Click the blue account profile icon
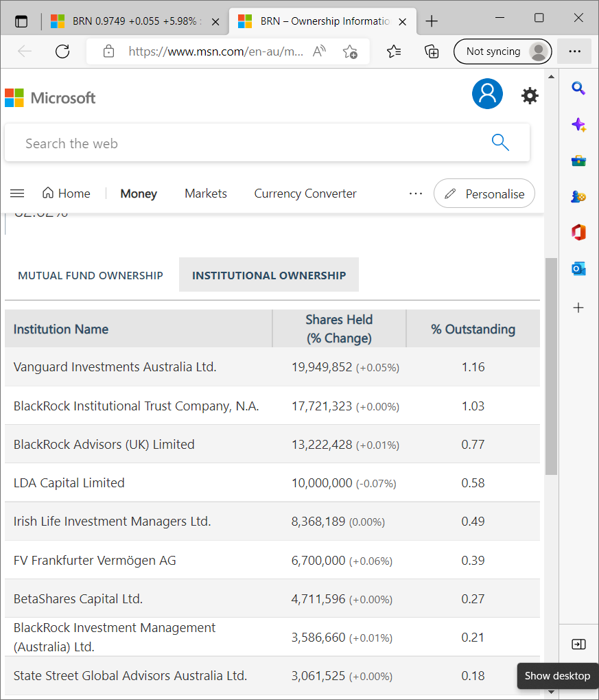The image size is (599, 700). [487, 94]
